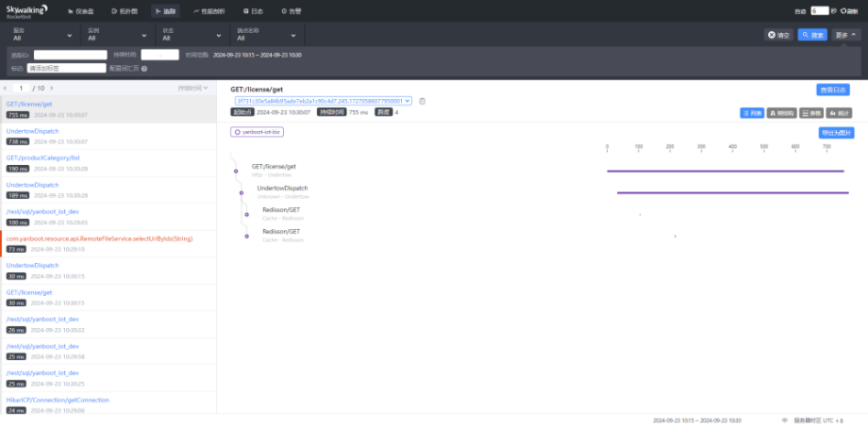Switch language with the 中 toggle
Viewport: 868px width, 427px height.
[784, 421]
